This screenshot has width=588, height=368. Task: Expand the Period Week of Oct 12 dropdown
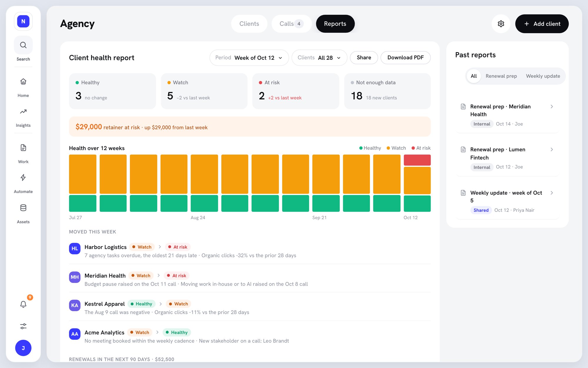coord(249,58)
